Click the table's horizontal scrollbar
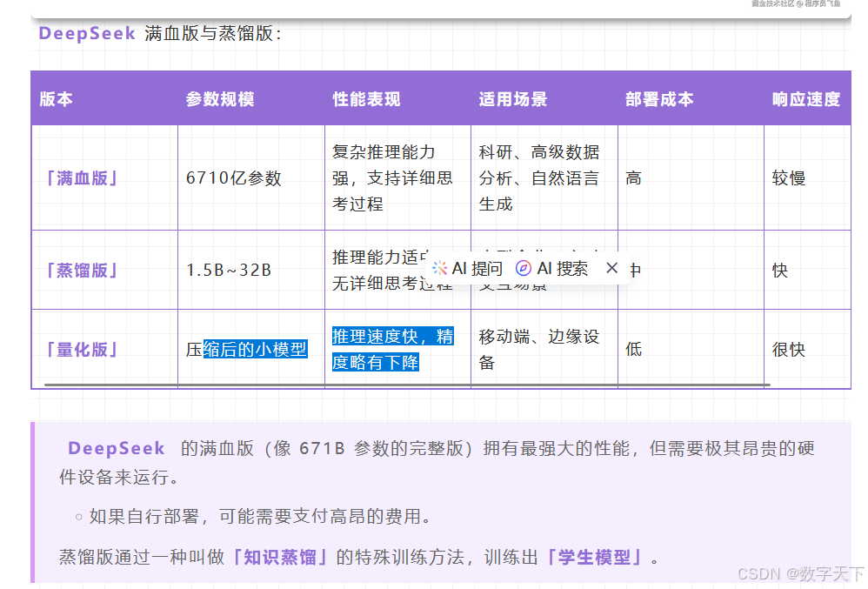This screenshot has height=589, width=868. tap(407, 385)
